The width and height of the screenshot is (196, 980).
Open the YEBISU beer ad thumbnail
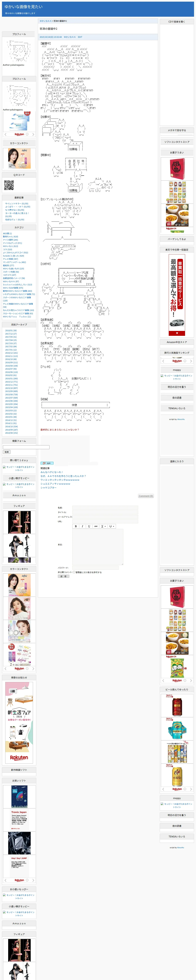tap(177, 775)
